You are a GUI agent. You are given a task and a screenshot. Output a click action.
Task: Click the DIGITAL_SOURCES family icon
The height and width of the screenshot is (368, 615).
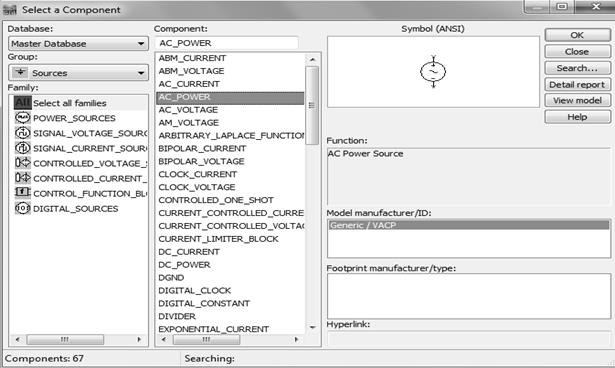tap(22, 208)
